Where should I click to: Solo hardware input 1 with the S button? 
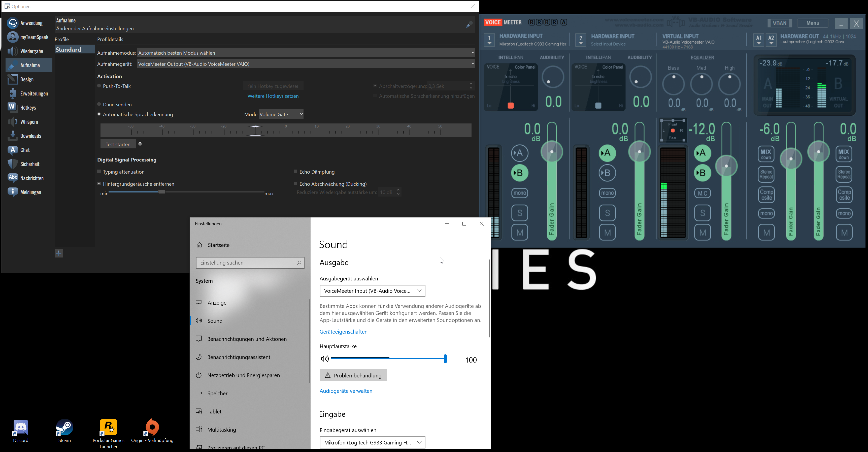(520, 213)
